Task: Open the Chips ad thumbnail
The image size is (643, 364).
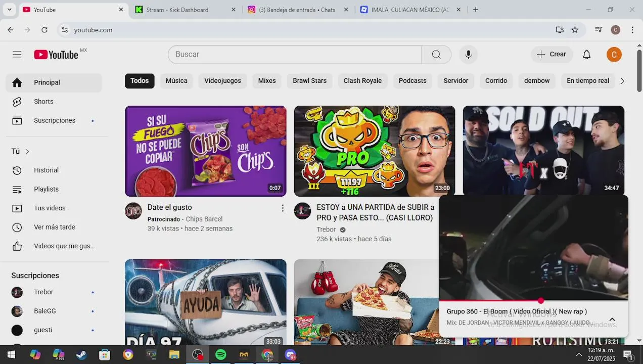Action: coord(205,151)
